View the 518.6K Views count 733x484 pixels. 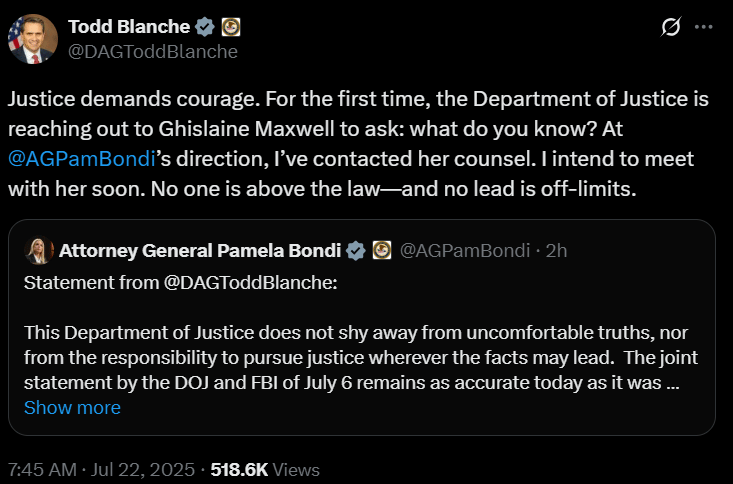[265, 469]
